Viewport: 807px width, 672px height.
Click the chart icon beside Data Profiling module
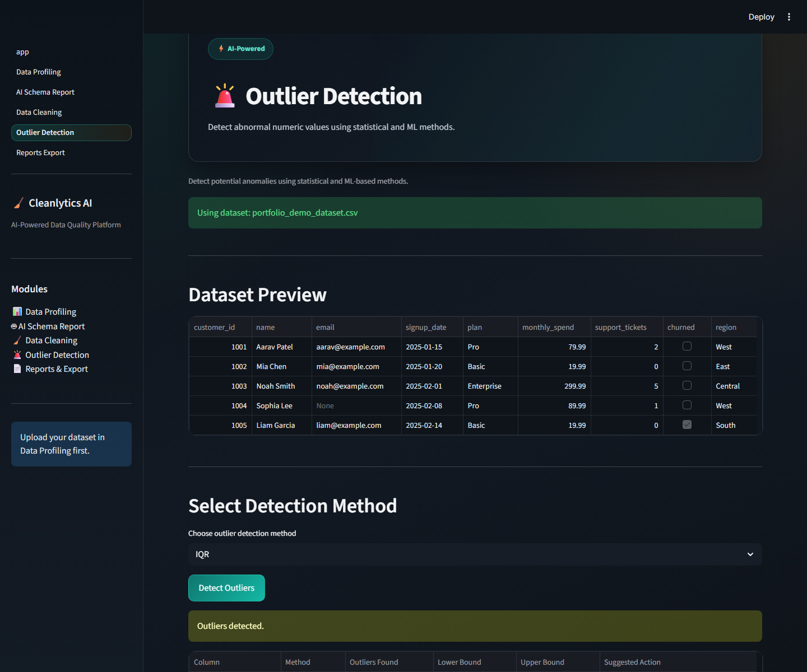[17, 311]
